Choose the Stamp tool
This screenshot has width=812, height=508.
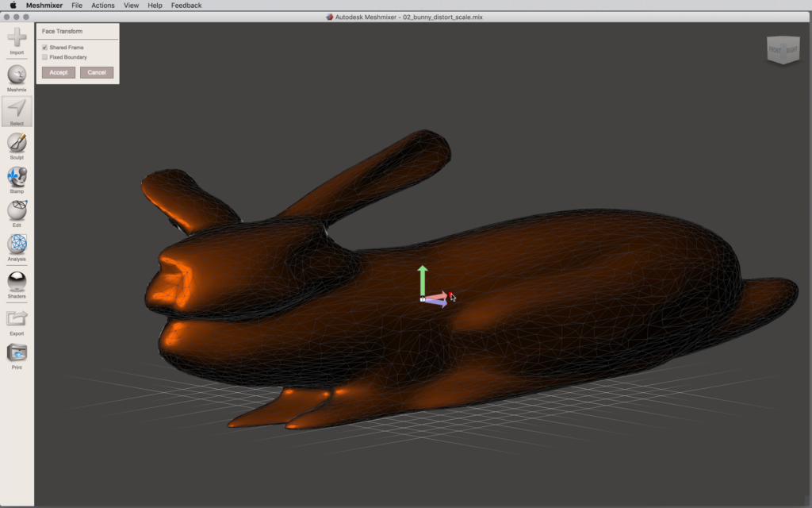[17, 177]
